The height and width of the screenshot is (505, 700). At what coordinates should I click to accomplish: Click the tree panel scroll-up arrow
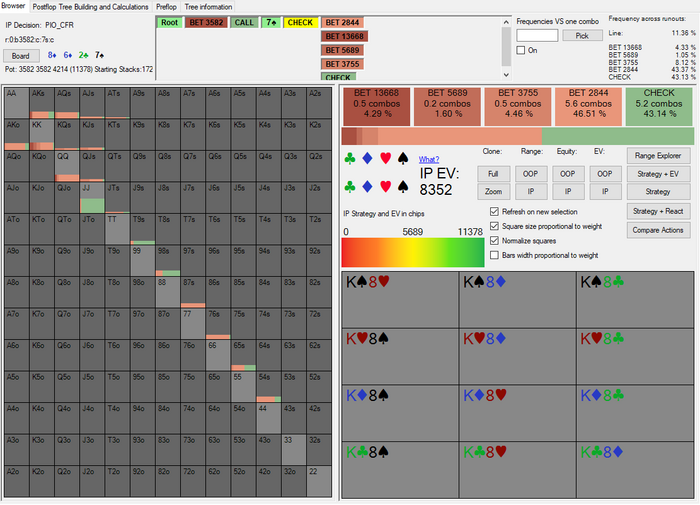coord(506,21)
